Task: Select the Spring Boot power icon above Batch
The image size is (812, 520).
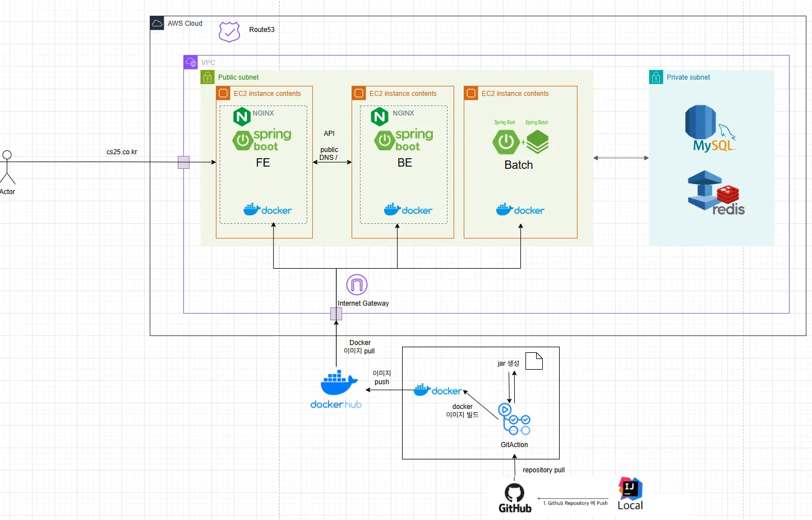Action: [506, 142]
